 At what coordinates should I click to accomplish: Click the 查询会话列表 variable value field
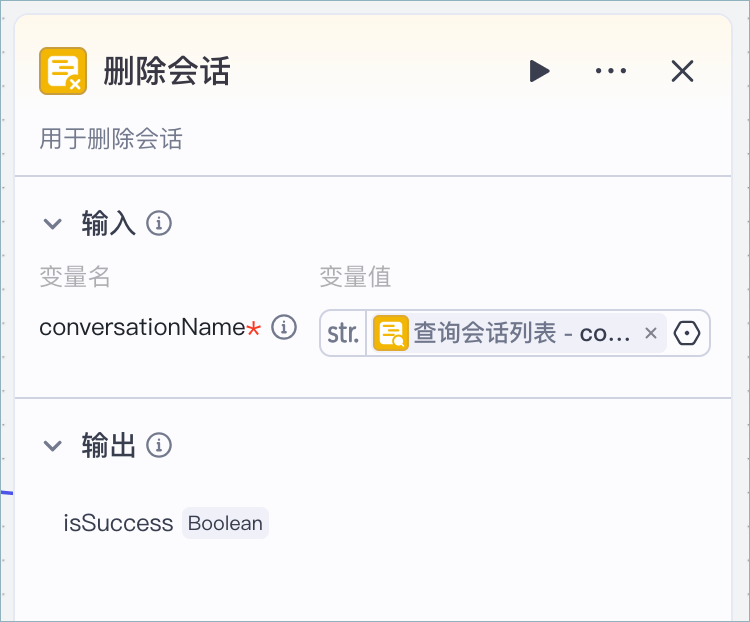point(515,333)
